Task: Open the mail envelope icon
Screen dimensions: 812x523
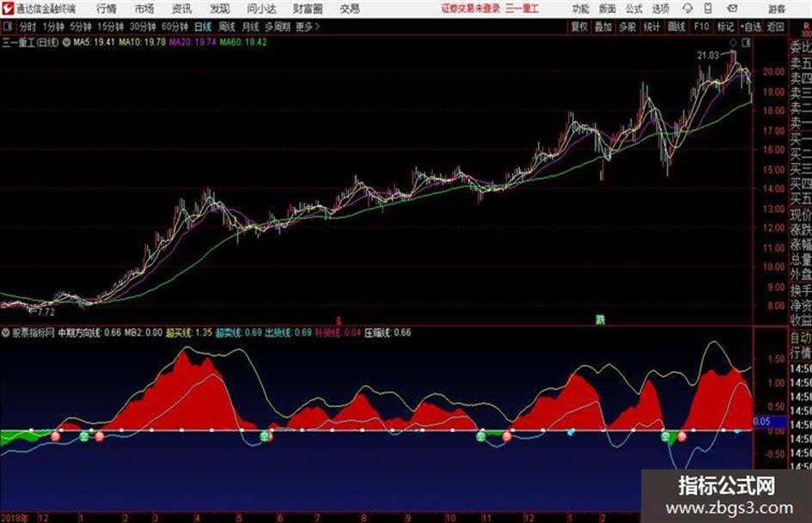Action: point(732,9)
